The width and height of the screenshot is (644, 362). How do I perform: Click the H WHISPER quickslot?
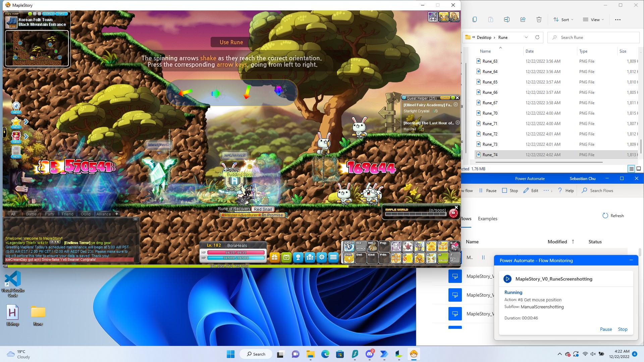443,258
